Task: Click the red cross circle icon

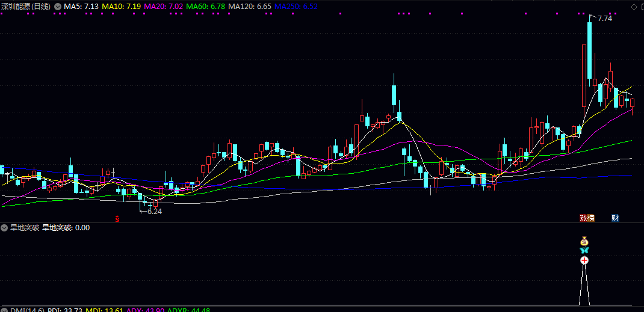Action: pyautogui.click(x=584, y=260)
